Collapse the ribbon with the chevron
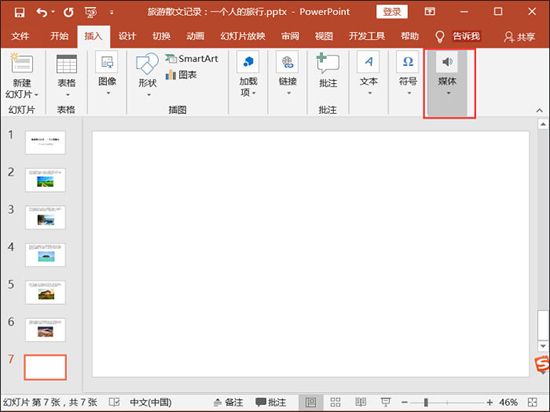 tap(539, 110)
